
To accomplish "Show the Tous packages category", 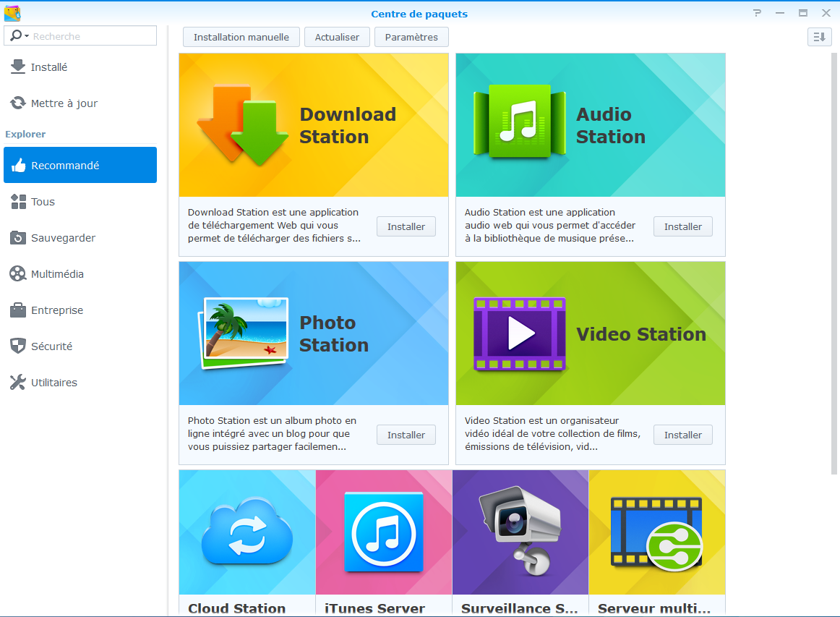I will click(43, 202).
